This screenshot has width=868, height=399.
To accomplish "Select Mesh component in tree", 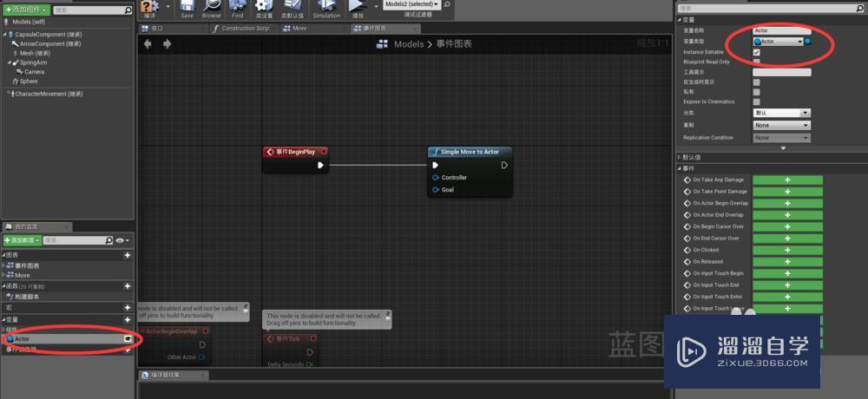I will click(x=35, y=53).
